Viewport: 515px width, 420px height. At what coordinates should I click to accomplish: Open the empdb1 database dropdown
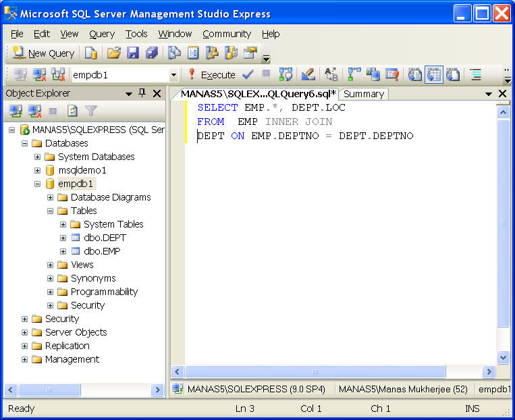coord(173,75)
